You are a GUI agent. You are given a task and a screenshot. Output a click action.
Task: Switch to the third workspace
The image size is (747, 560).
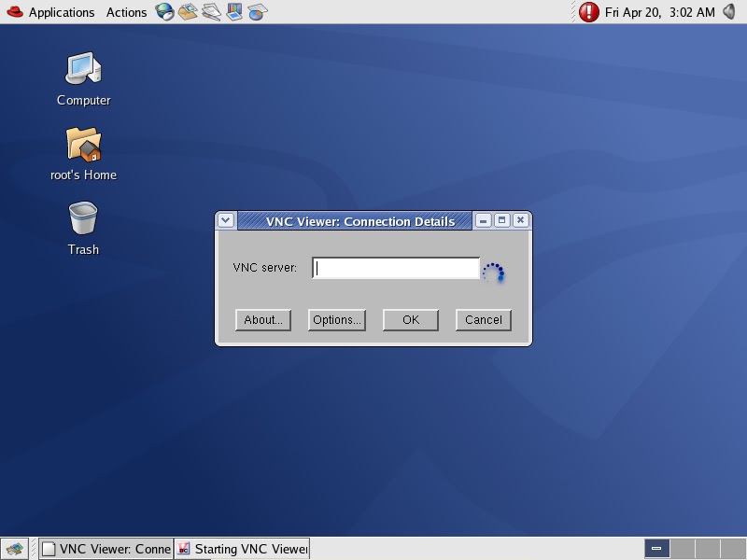[x=708, y=549]
